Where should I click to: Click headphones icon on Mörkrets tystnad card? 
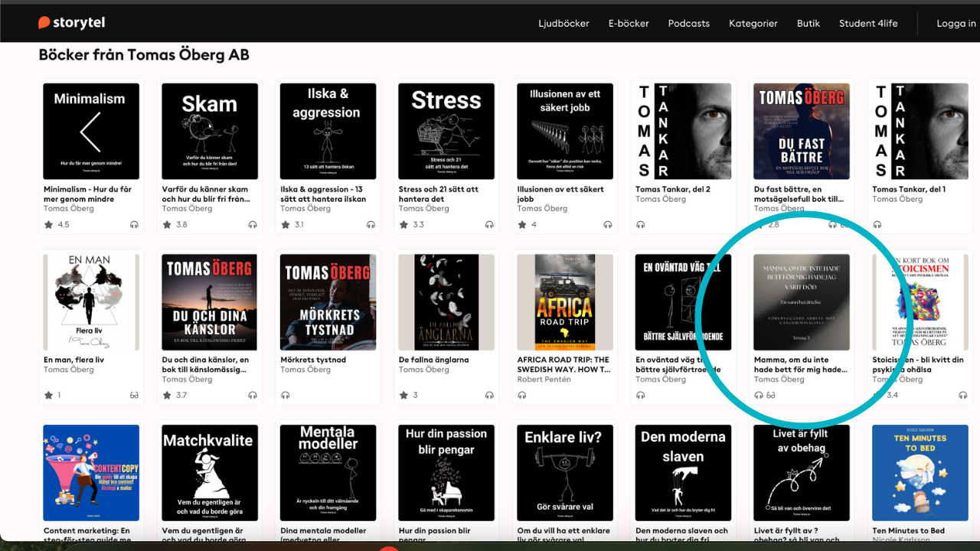coord(286,396)
